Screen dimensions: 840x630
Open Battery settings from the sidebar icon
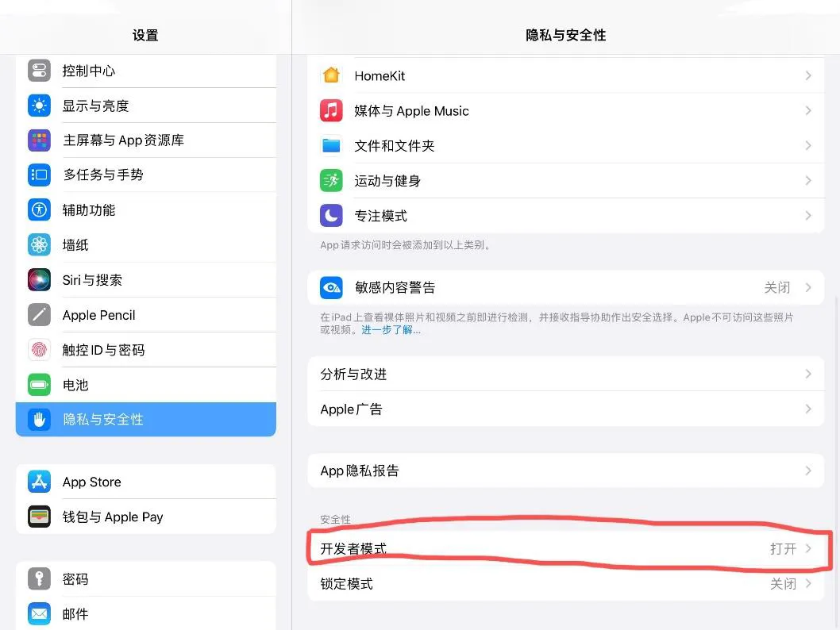tap(39, 385)
